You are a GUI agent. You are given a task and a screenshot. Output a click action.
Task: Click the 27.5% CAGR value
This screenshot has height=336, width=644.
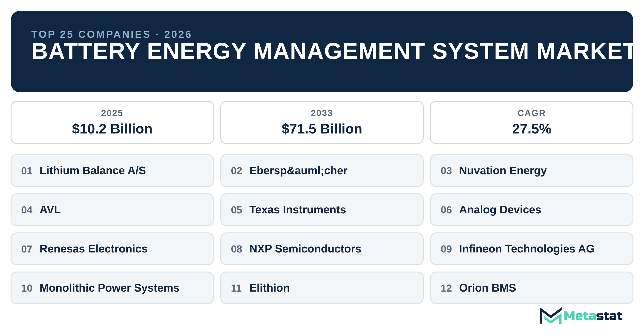532,129
